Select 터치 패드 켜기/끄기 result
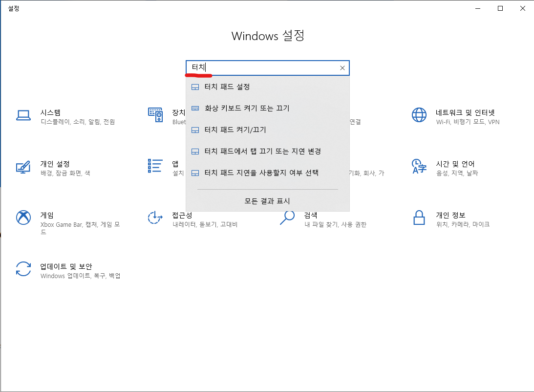This screenshot has width=534, height=392. coord(268,130)
